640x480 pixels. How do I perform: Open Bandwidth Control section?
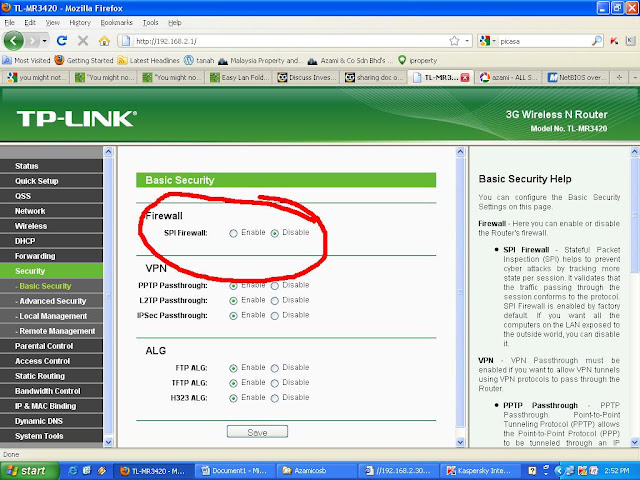[x=51, y=391]
